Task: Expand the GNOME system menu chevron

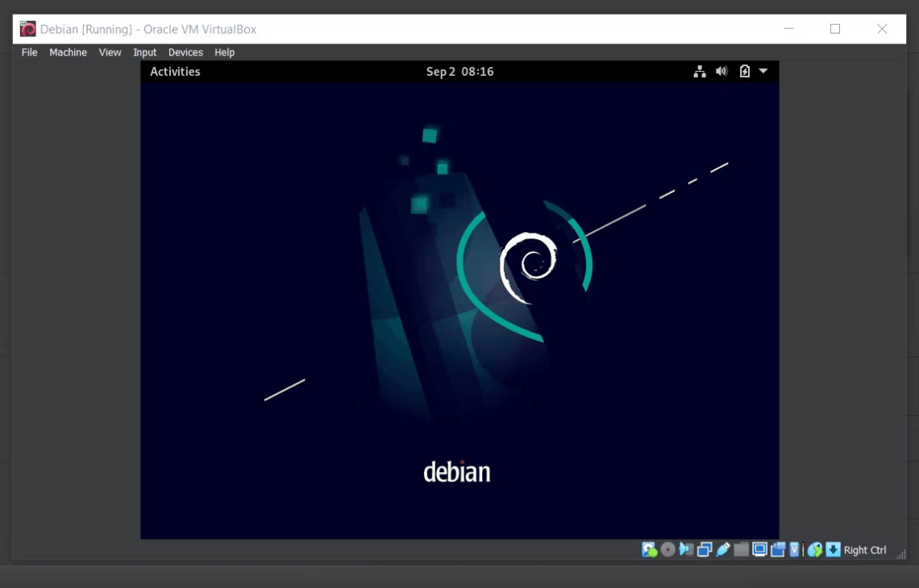Action: point(762,71)
